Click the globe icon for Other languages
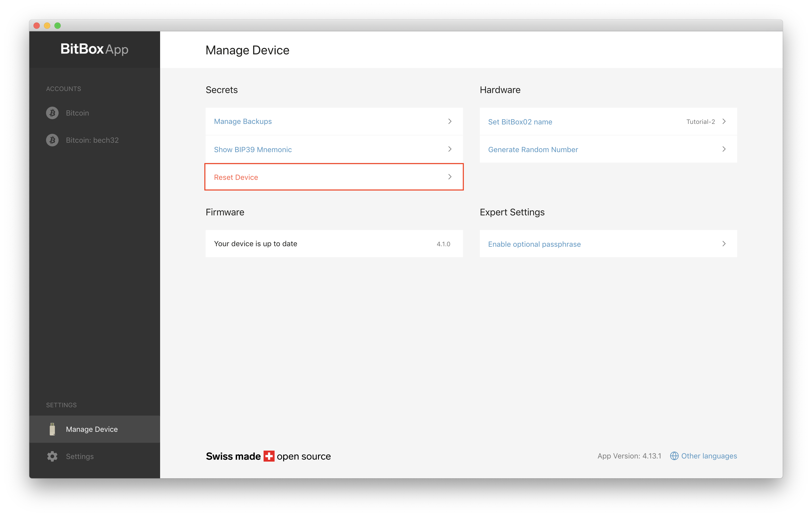Screen dimensions: 812x517 pyautogui.click(x=674, y=456)
